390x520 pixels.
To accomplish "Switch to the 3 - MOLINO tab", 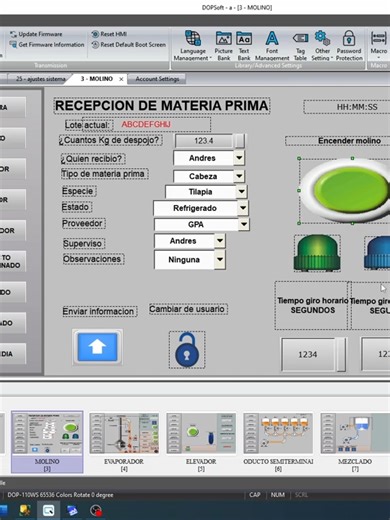I will coord(97,79).
